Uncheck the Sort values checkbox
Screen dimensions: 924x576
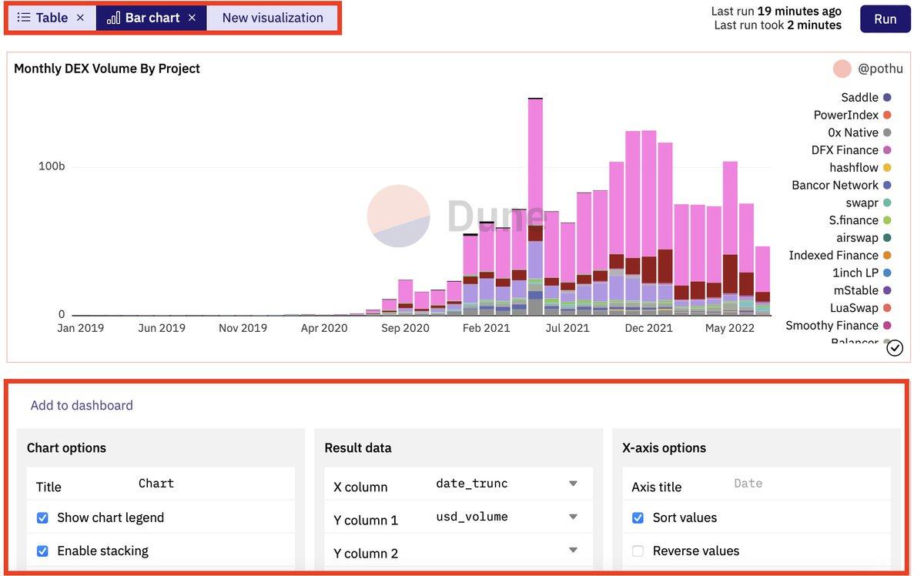638,518
